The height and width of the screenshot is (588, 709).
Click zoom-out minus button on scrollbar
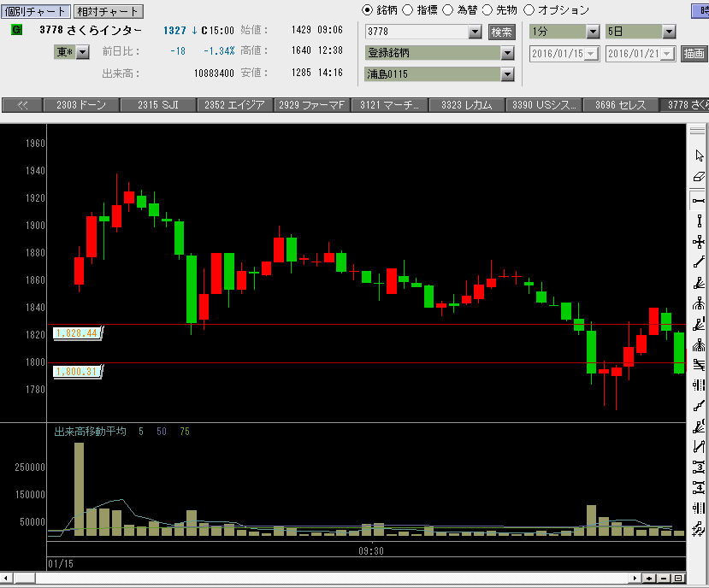click(x=664, y=578)
